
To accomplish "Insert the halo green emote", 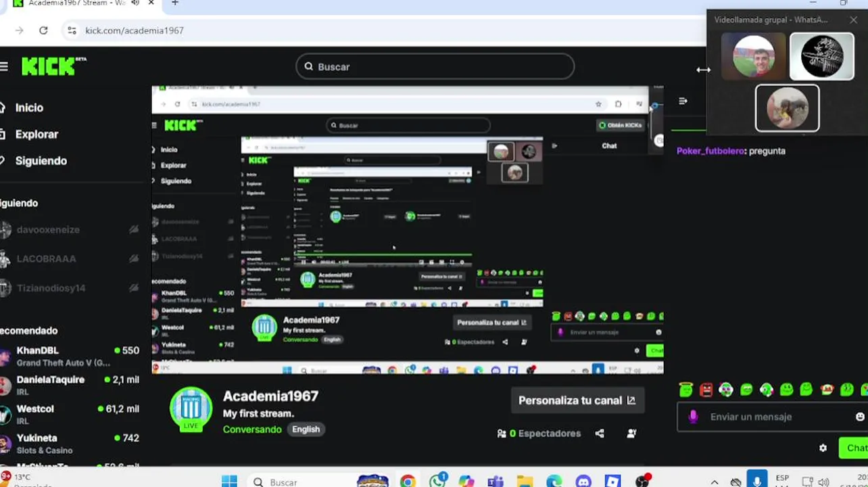I will coord(686,390).
